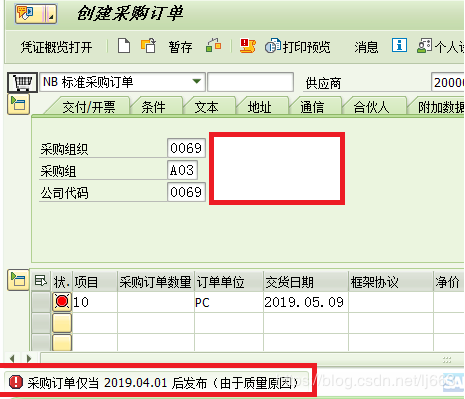This screenshot has width=465, height=399.
Task: Click the table scroll-left arrow
Action: [12, 359]
